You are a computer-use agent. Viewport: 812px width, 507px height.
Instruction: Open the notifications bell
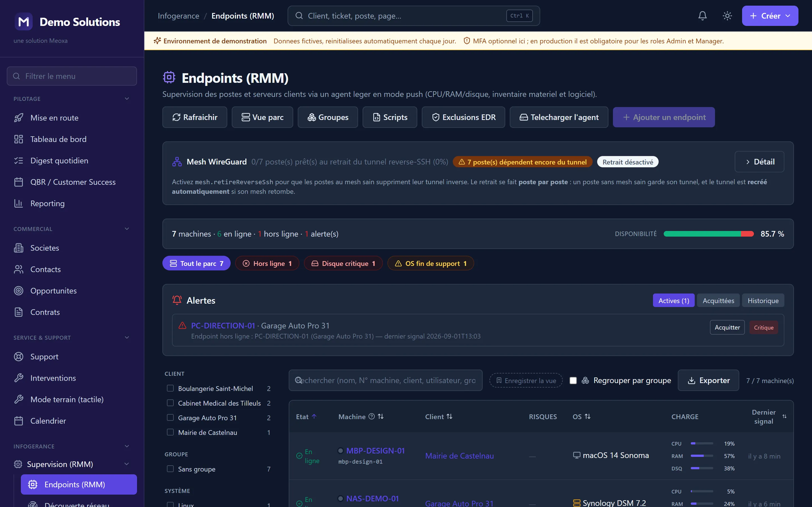coord(702,16)
